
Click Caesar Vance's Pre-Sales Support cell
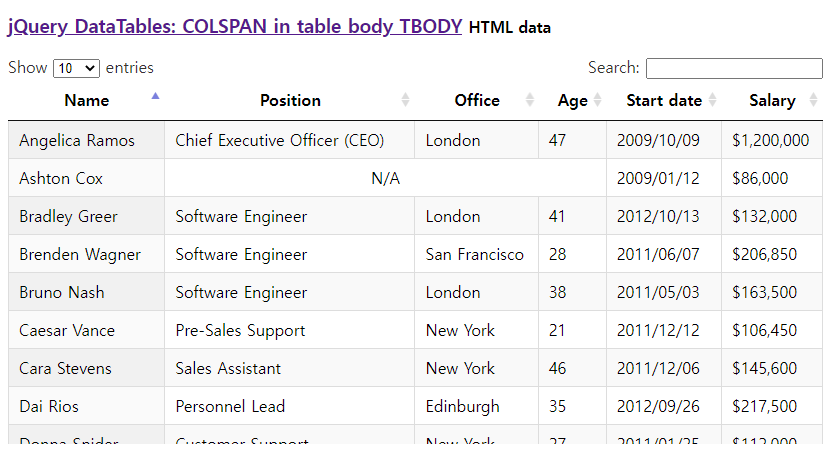click(240, 330)
